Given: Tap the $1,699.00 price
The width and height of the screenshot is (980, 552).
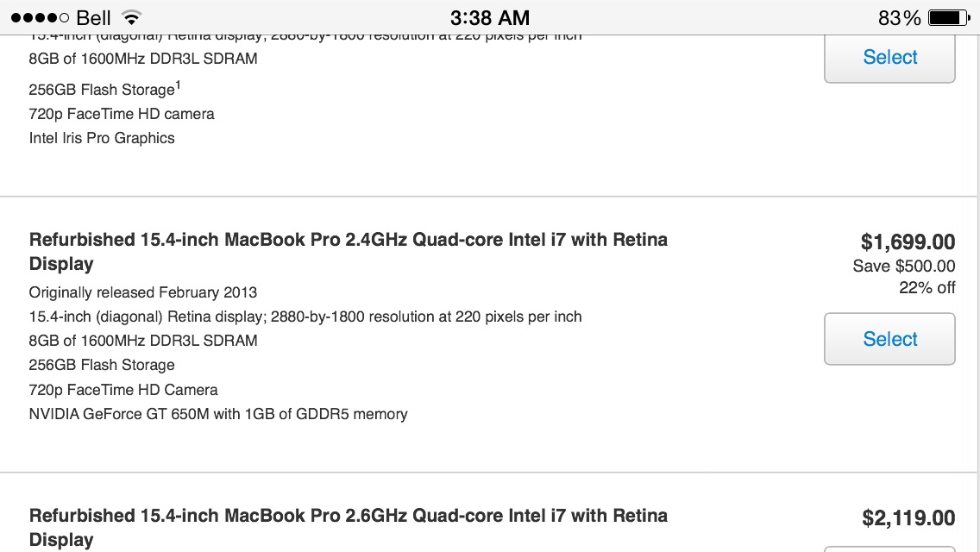Looking at the screenshot, I should (x=908, y=241).
